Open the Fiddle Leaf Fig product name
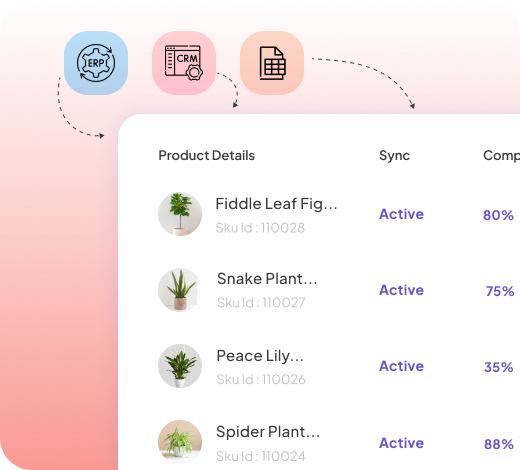 (276, 204)
